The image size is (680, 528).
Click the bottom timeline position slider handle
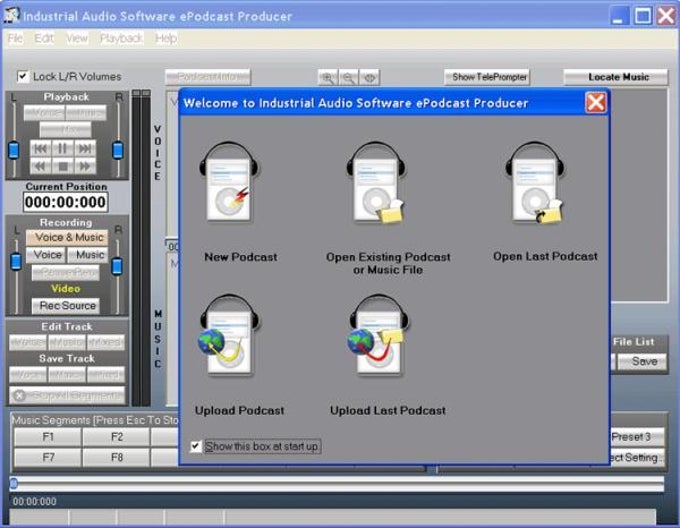click(x=14, y=483)
